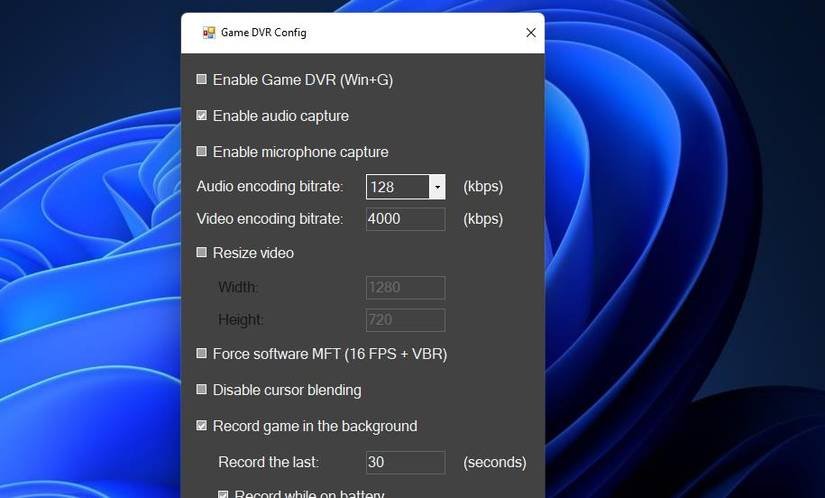Viewport: 825px width, 498px height.
Task: Enable Game DVR (Win+G) checkbox
Action: [x=202, y=79]
